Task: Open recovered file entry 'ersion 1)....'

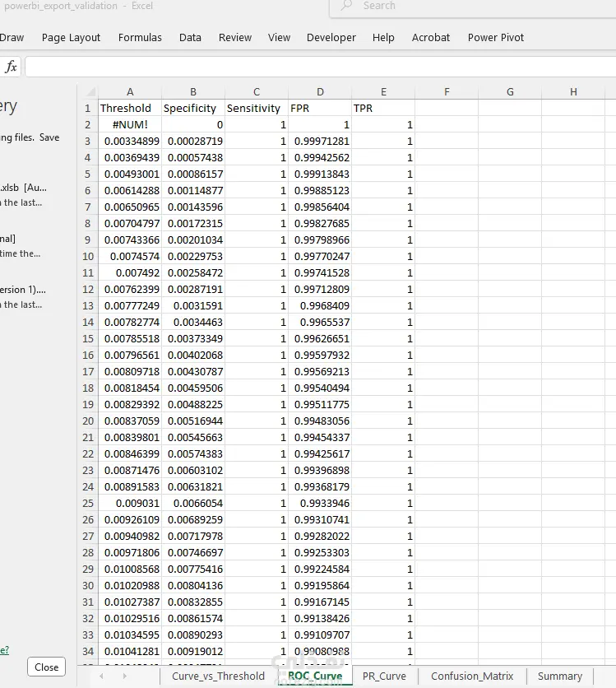Action: pos(23,290)
